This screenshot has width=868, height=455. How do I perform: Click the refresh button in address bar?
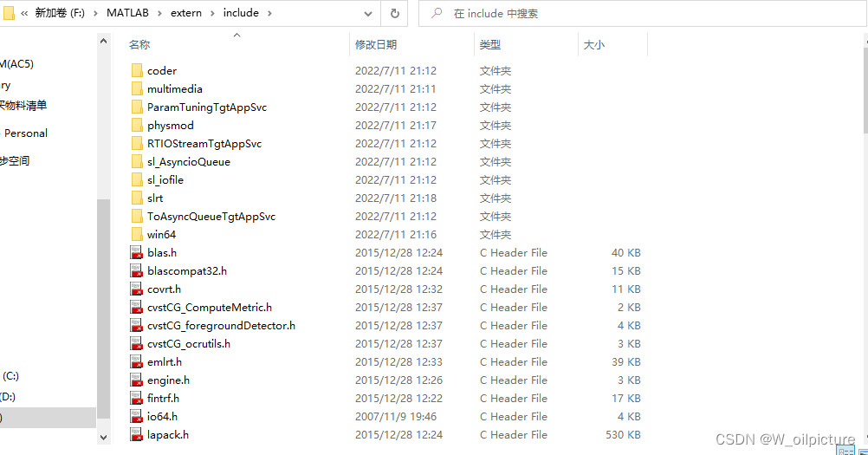click(395, 13)
